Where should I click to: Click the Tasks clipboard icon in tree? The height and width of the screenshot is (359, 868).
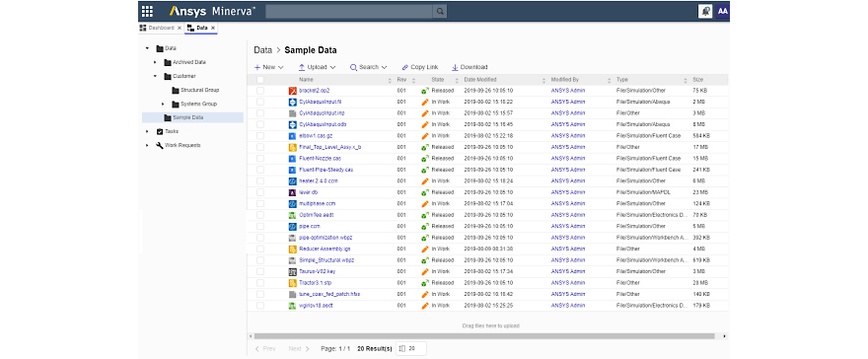160,131
